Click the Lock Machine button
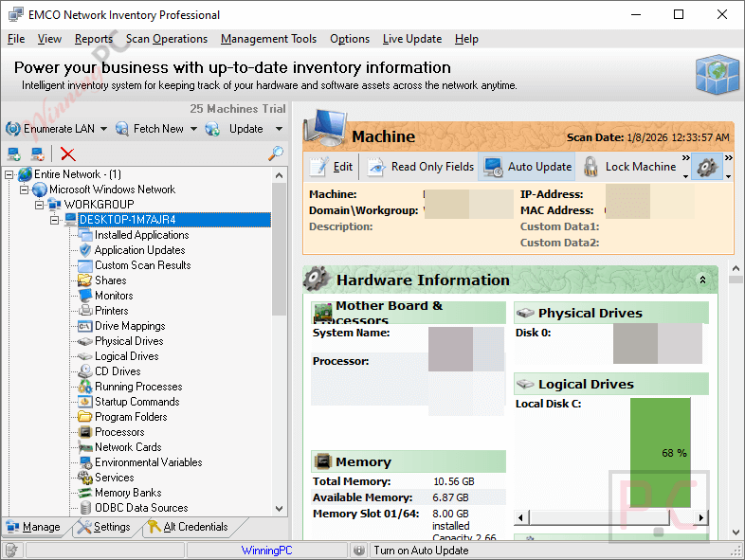The height and width of the screenshot is (560, 745). [x=629, y=167]
